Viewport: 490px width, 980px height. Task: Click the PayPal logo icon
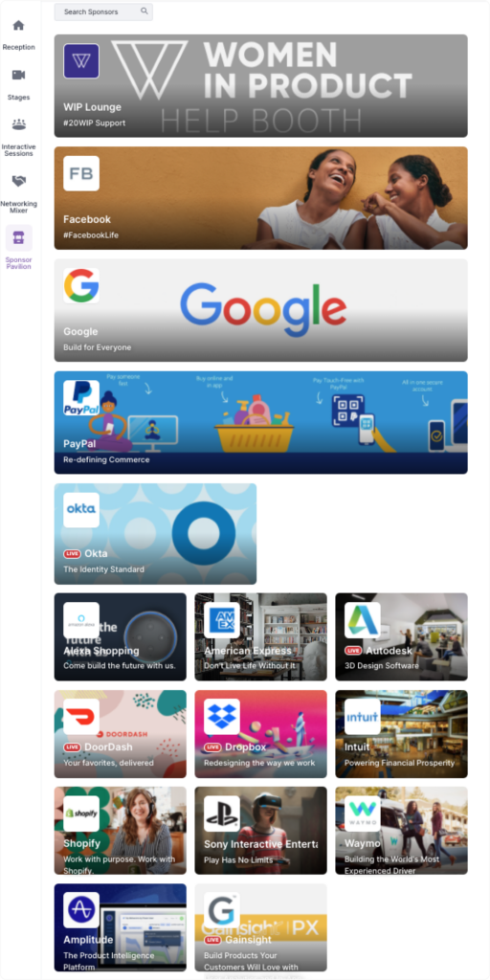click(x=81, y=398)
